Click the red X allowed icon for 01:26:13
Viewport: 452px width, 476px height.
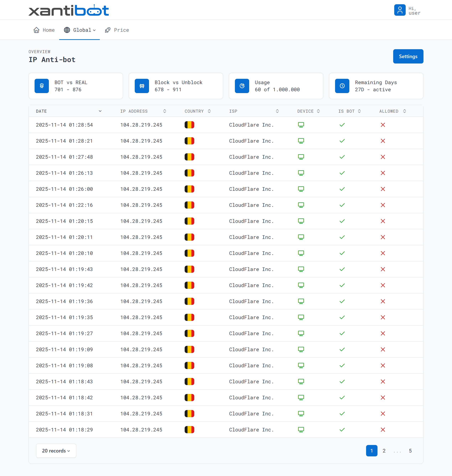click(383, 173)
